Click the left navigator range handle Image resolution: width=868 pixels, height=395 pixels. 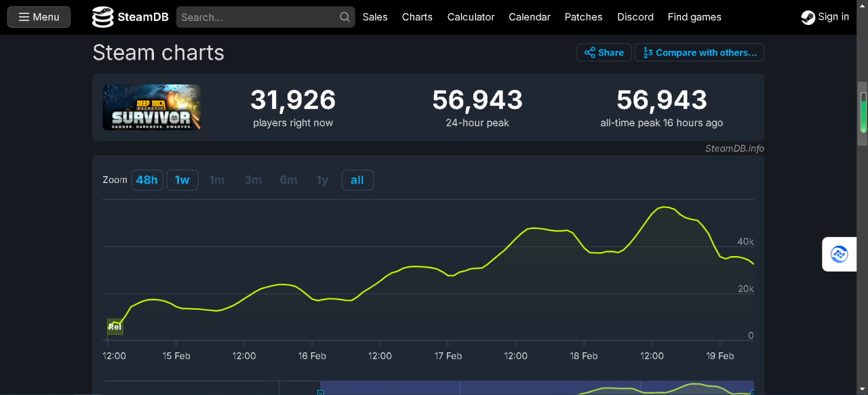pyautogui.click(x=321, y=391)
